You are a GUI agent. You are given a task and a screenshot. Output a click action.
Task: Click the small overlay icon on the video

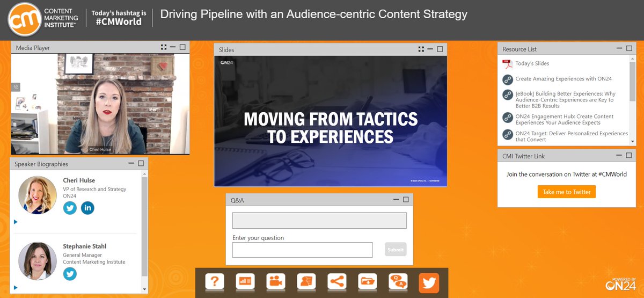pyautogui.click(x=16, y=86)
